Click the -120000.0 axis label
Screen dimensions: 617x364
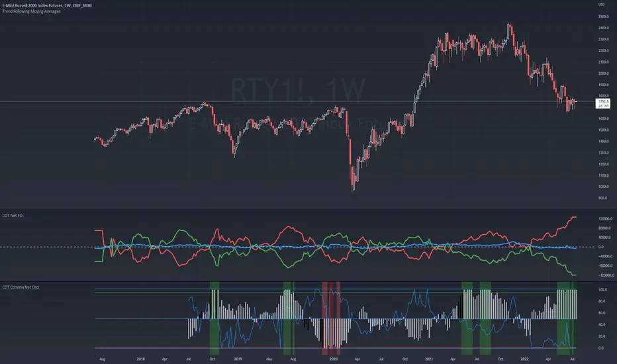(606, 275)
